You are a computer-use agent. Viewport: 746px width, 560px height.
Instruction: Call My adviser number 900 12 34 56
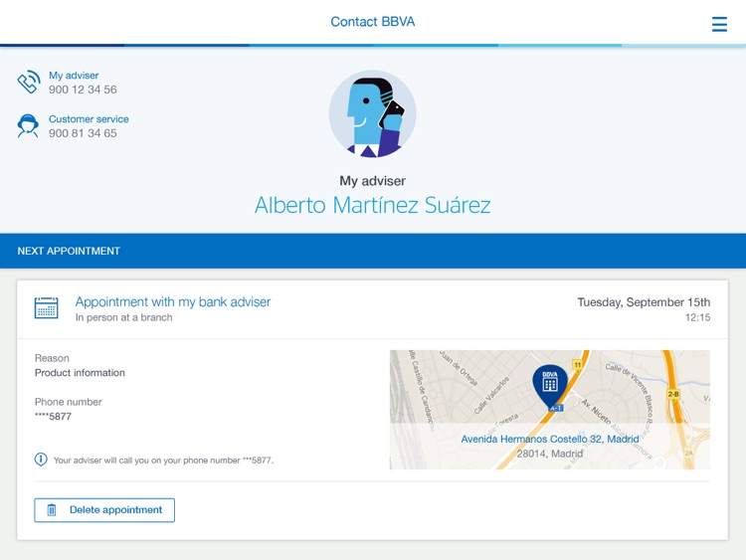83,90
